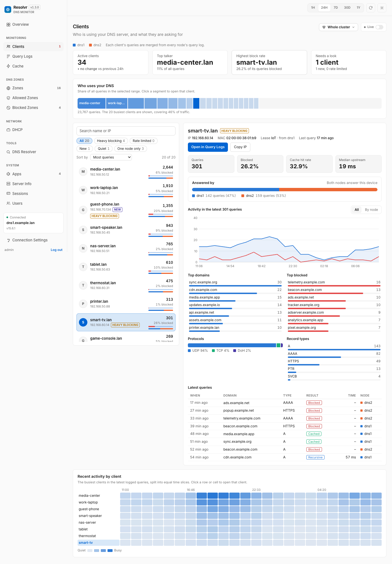Image resolution: width=392 pixels, height=564 pixels.
Task: Filter clients by One node only chip
Action: [x=130, y=149]
